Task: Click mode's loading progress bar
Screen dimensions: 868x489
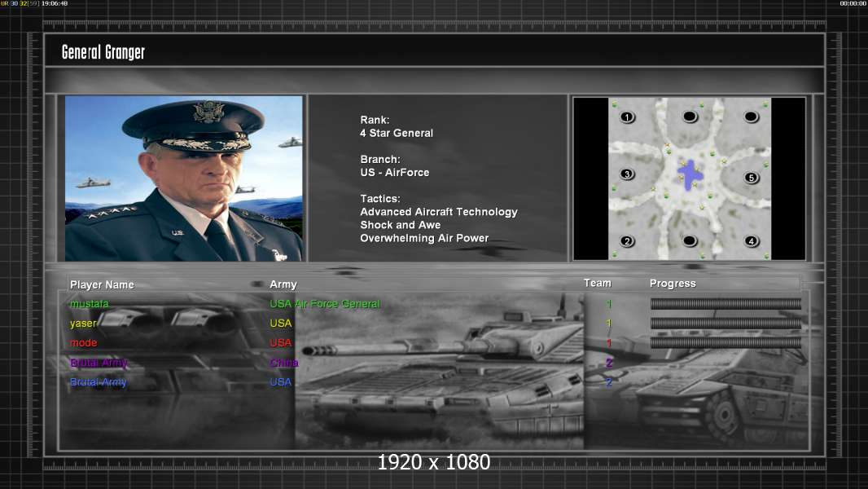Action: pyautogui.click(x=726, y=343)
